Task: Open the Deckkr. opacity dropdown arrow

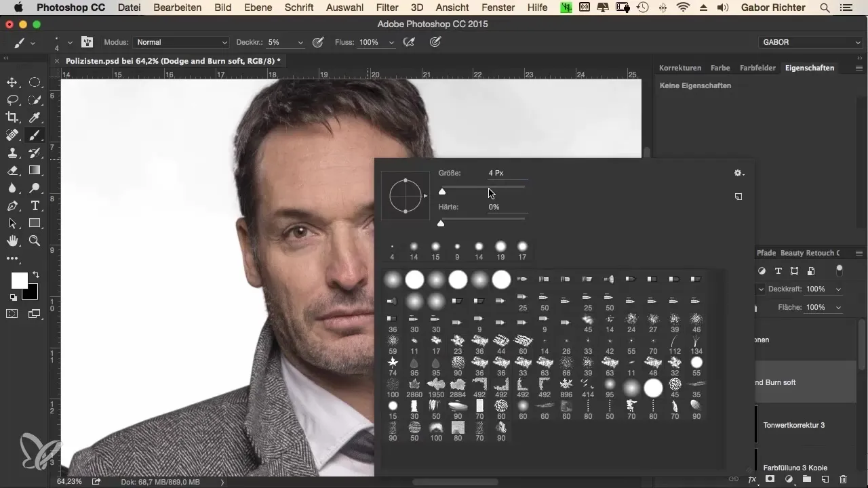Action: click(300, 42)
